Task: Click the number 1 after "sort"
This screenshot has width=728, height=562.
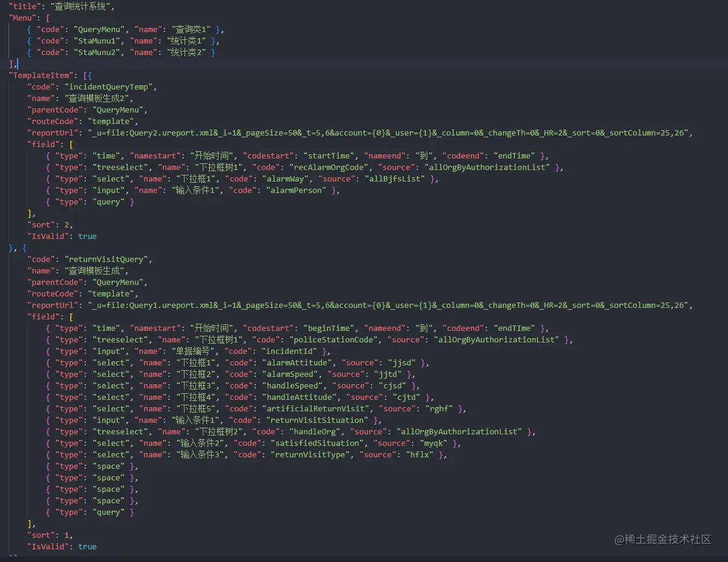Action: [x=67, y=535]
